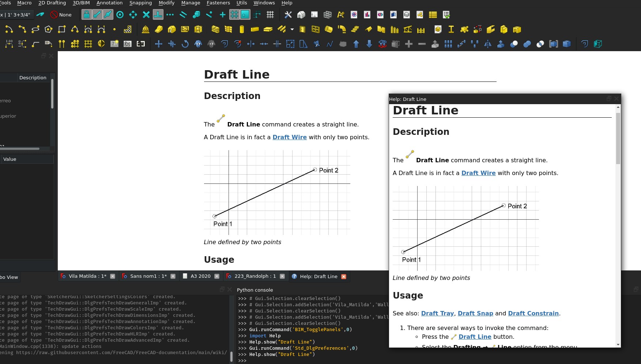This screenshot has width=641, height=364.
Task: Click the Mirror tool icon
Action: [488, 44]
